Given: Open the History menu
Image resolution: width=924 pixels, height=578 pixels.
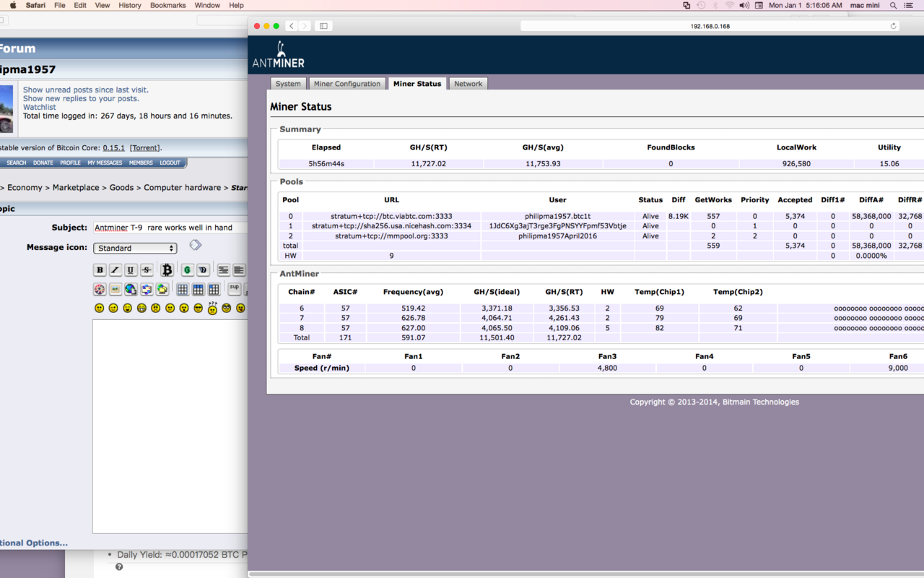Looking at the screenshot, I should click(130, 5).
